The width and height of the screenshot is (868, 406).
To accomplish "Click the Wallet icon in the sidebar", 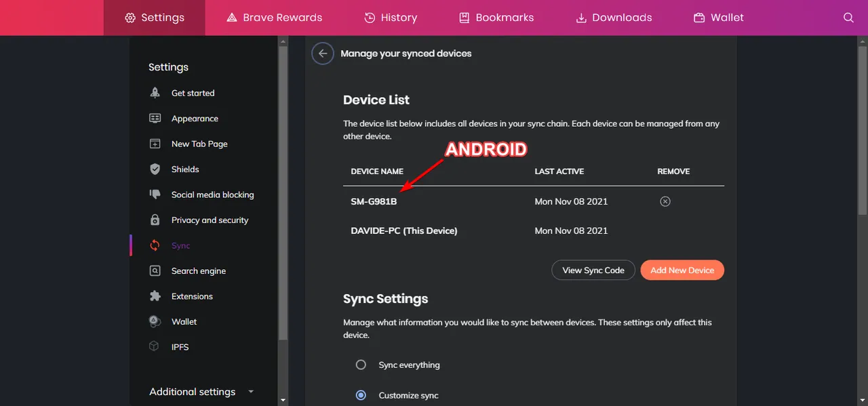I will [155, 321].
